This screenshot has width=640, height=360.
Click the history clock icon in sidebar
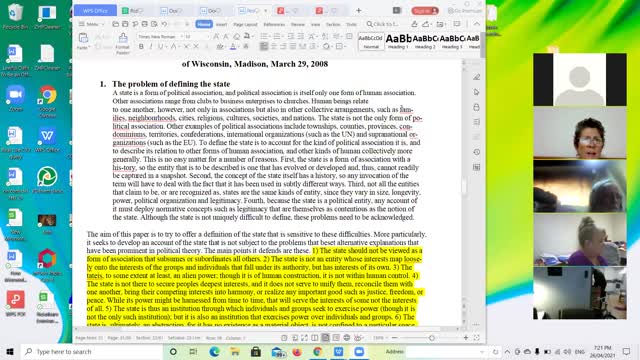[x=476, y=152]
